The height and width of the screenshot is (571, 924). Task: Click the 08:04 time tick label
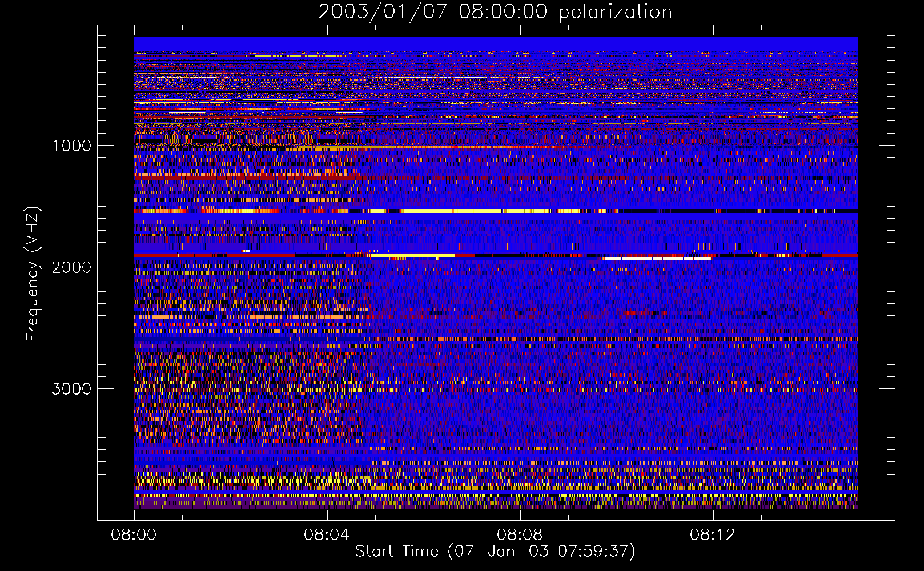point(327,535)
